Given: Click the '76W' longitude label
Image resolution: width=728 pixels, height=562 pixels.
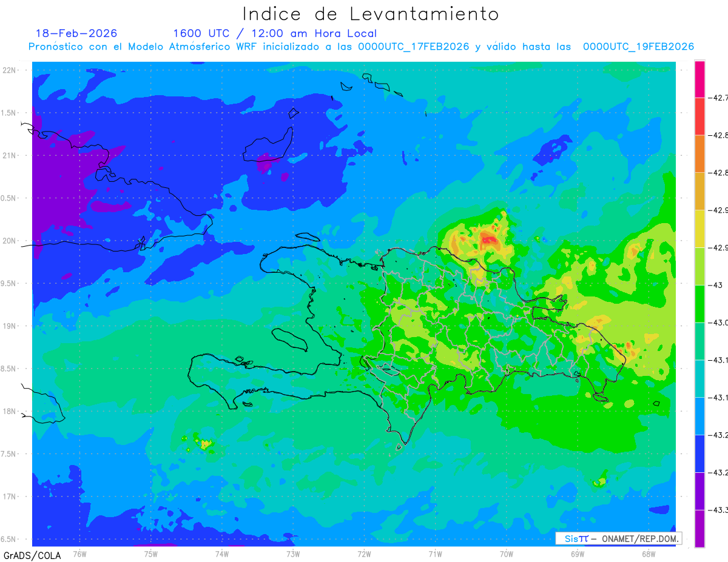Looking at the screenshot, I should 79,554.
